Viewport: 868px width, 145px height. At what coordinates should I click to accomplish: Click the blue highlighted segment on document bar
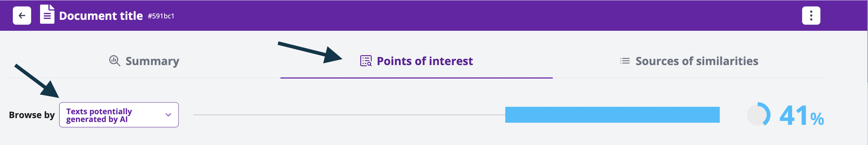612,115
